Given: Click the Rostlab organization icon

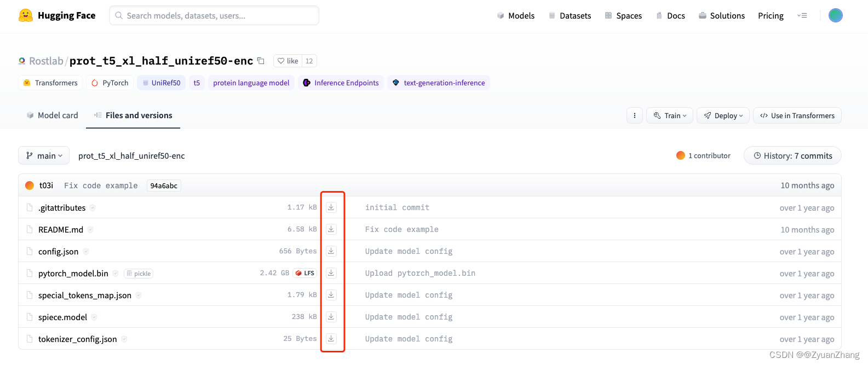Looking at the screenshot, I should 22,61.
